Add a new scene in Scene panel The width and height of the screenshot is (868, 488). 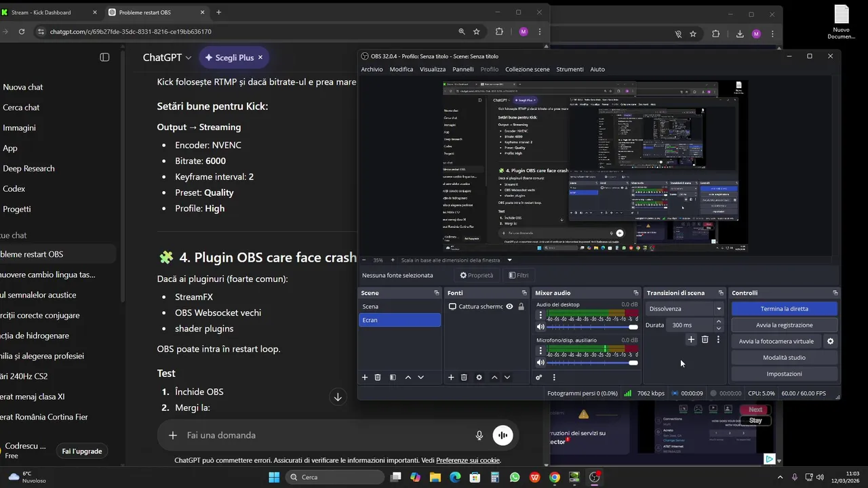tap(365, 378)
